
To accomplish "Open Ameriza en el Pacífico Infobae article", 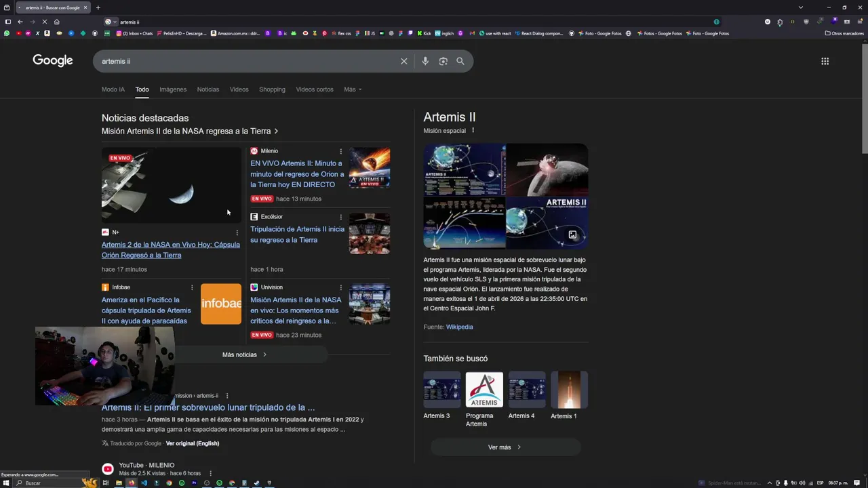I will (148, 310).
